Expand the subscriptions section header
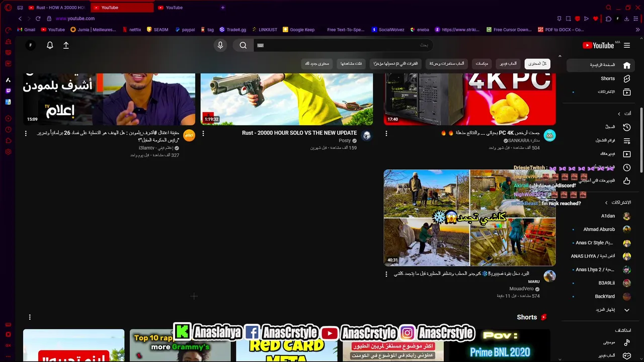 point(618,203)
